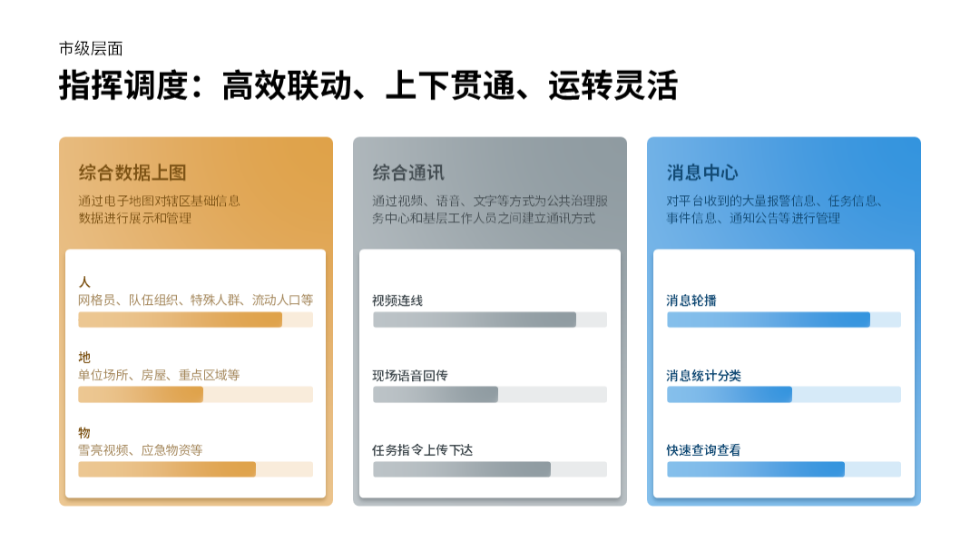The width and height of the screenshot is (980, 551).
Task: Select the orange bar under 单位场所、房屋
Action: (x=195, y=395)
